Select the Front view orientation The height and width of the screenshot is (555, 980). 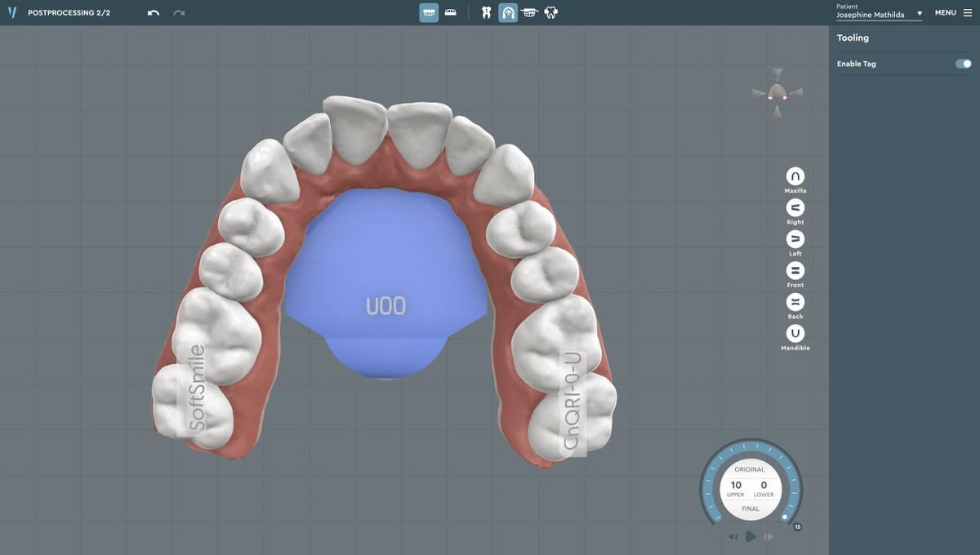794,271
